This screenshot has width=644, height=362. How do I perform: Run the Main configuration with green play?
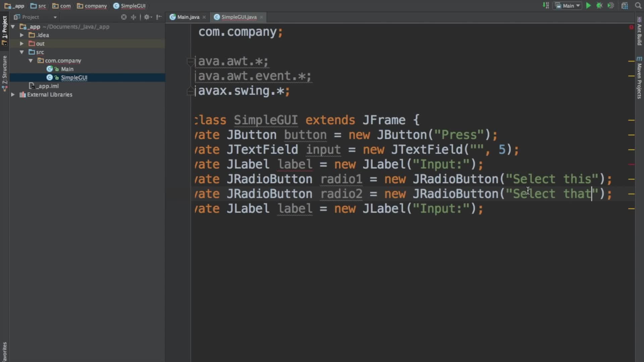pos(588,6)
